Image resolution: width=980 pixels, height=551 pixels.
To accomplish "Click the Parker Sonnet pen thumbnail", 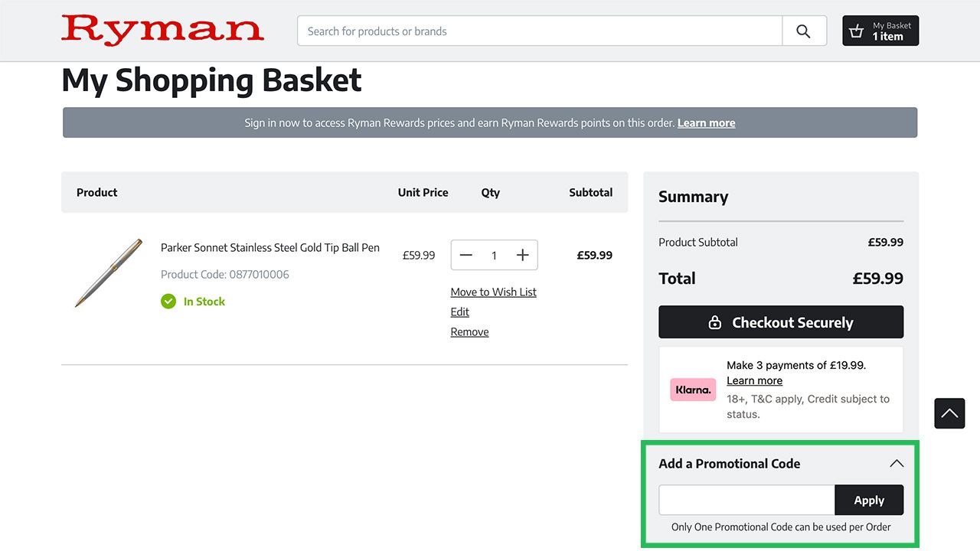I will pyautogui.click(x=109, y=273).
